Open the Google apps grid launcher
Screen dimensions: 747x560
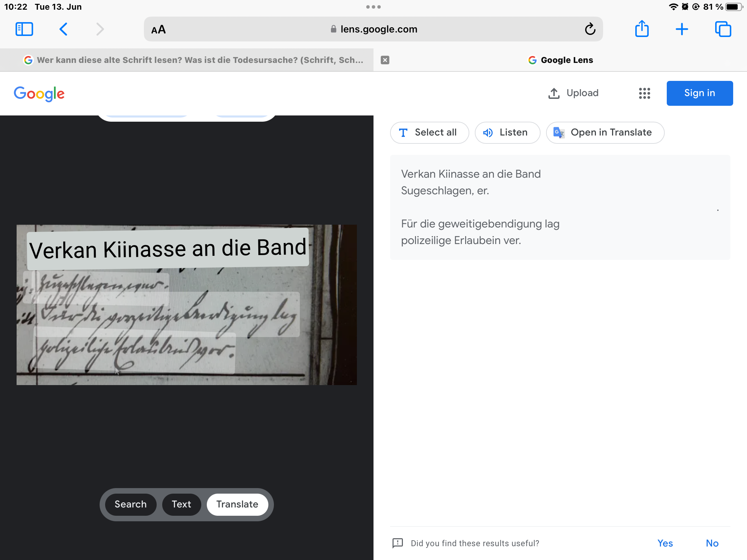click(644, 93)
